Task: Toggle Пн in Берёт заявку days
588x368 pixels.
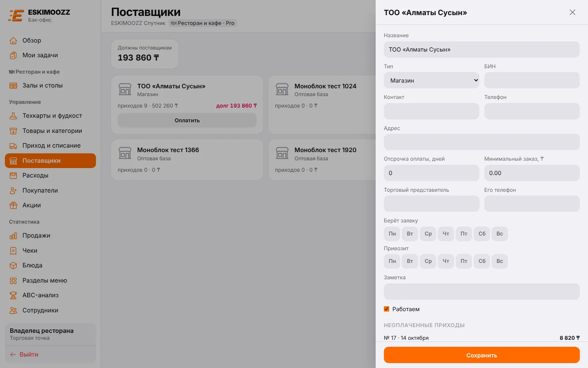Action: pos(392,234)
